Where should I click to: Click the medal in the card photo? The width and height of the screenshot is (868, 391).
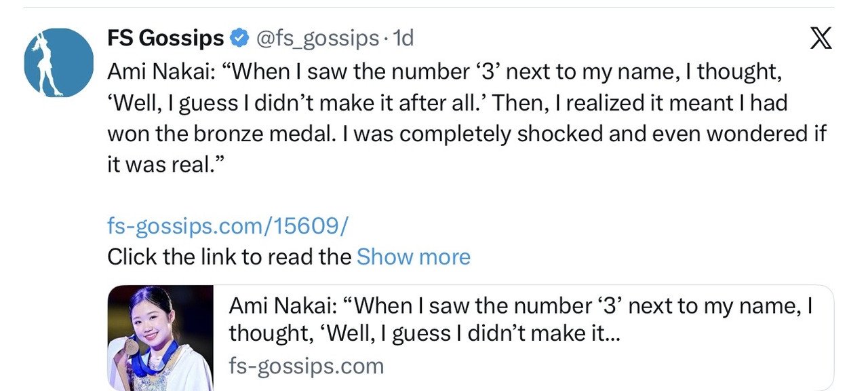pos(131,348)
